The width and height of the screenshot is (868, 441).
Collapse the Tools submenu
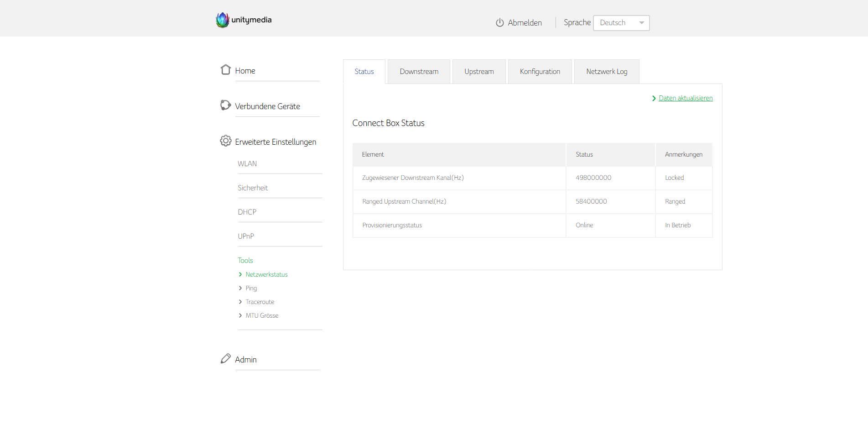[245, 260]
